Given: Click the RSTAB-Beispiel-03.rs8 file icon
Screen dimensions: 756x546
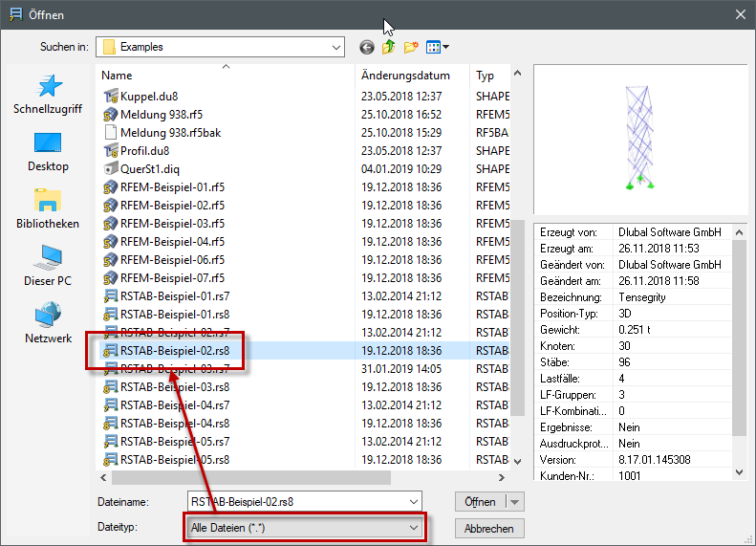Looking at the screenshot, I should coord(111,387).
